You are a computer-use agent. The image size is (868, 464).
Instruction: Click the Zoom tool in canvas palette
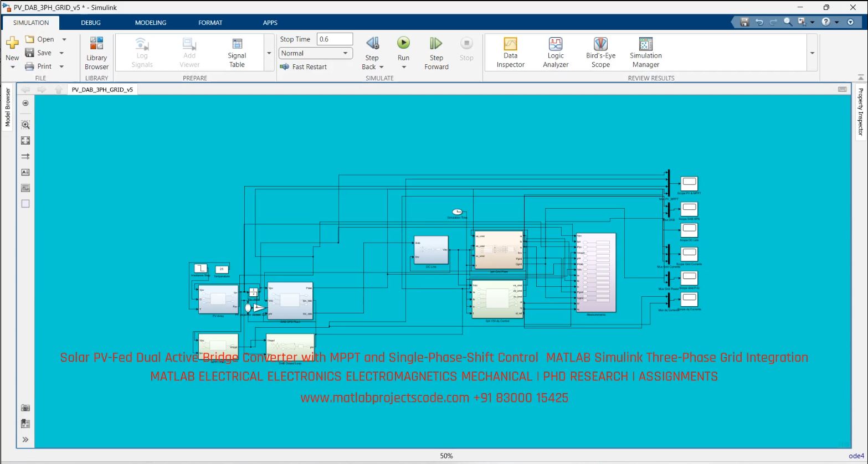[x=25, y=125]
